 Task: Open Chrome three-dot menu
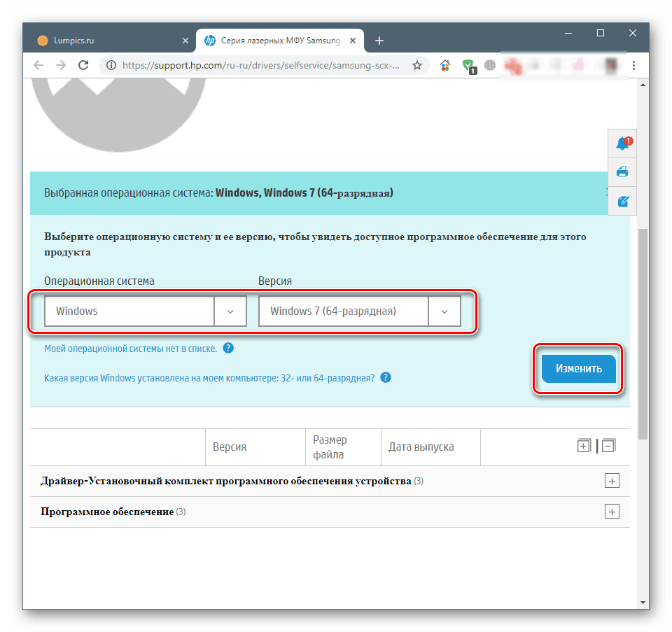tap(633, 65)
